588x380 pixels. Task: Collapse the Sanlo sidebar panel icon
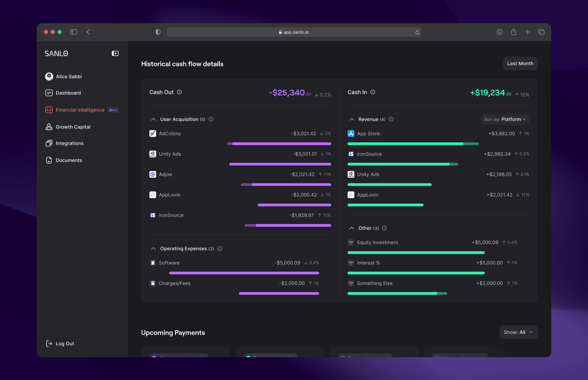click(x=115, y=53)
